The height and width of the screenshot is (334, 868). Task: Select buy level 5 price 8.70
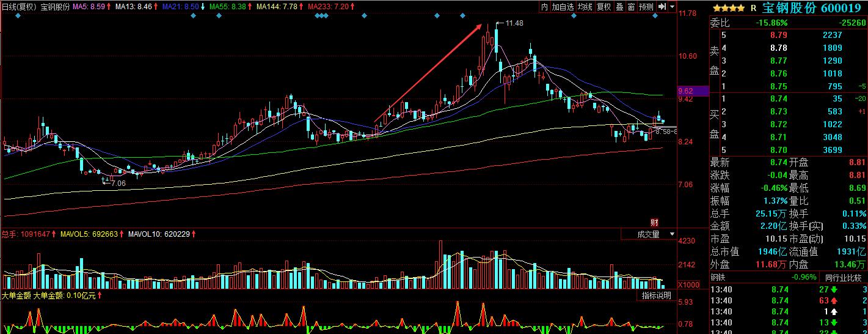pyautogui.click(x=778, y=150)
